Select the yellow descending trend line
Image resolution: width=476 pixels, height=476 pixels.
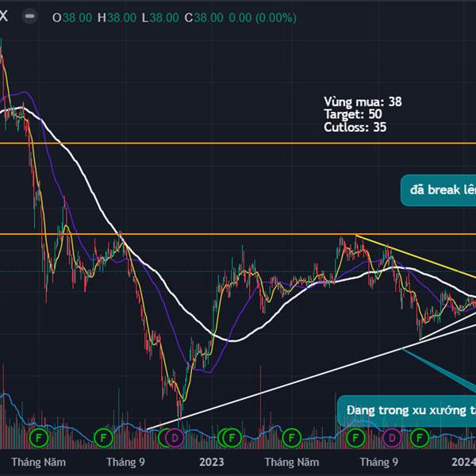click(x=416, y=256)
